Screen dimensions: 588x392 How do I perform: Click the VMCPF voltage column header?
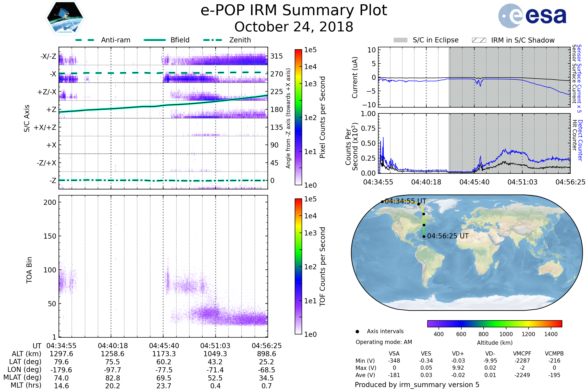[x=522, y=354]
